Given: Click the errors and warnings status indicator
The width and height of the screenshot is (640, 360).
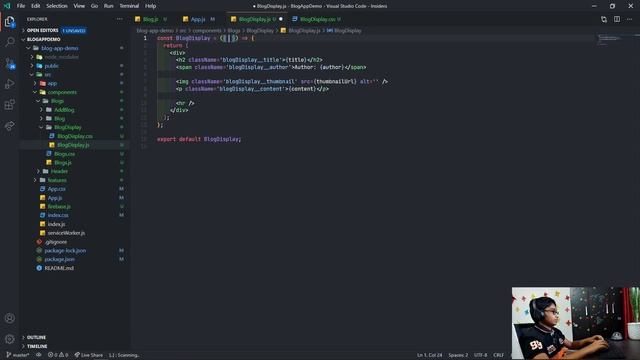Looking at the screenshot, I should tap(58, 355).
